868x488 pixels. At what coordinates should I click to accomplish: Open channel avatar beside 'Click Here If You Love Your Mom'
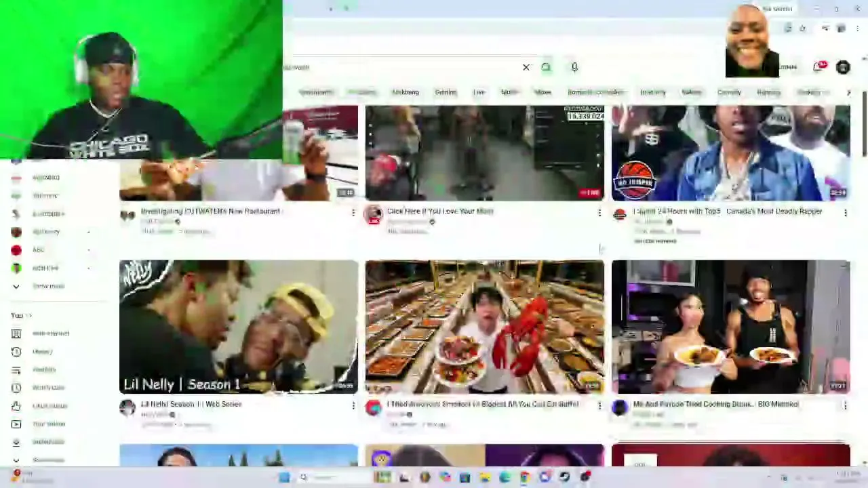(x=374, y=215)
